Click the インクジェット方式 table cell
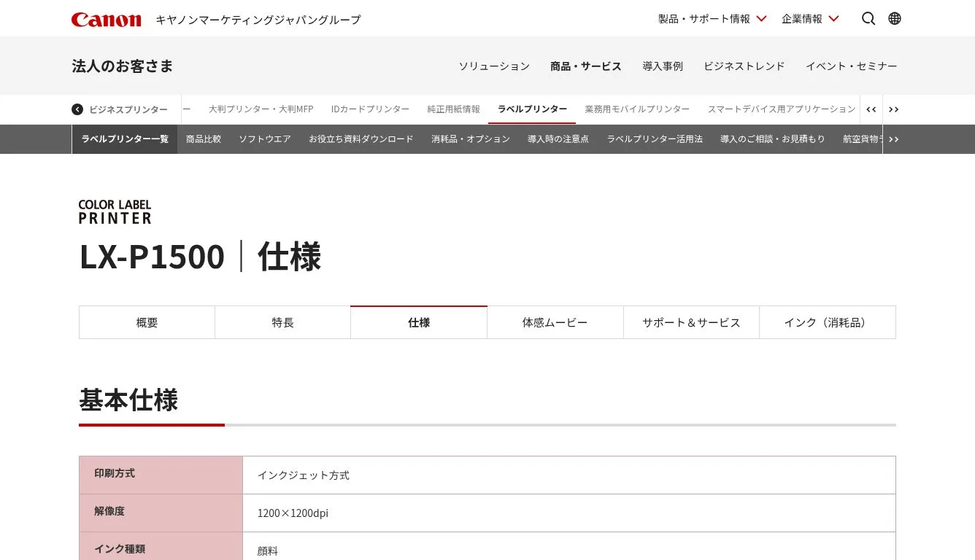Screen dimensions: 975x560 click(x=569, y=475)
